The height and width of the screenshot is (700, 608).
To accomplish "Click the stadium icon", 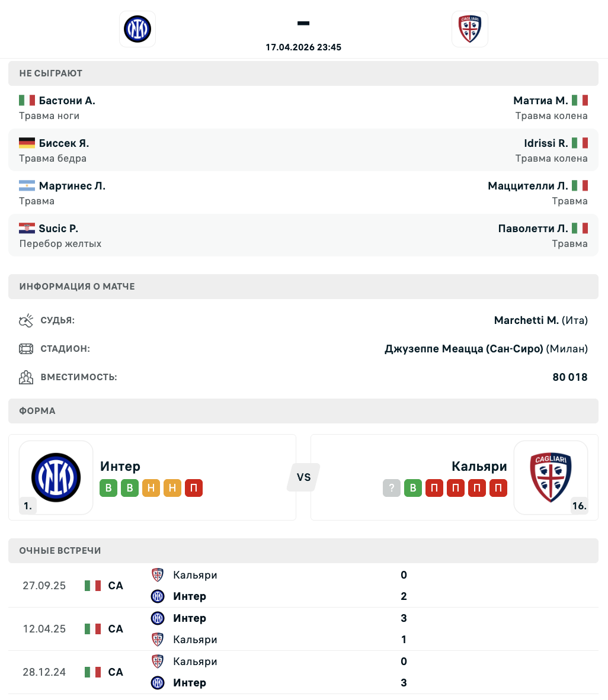I will 26,349.
